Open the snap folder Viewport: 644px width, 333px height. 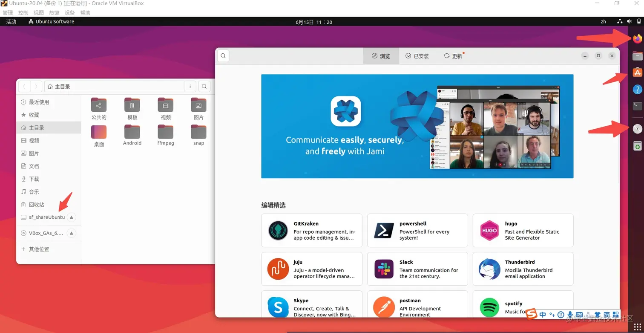tap(198, 136)
